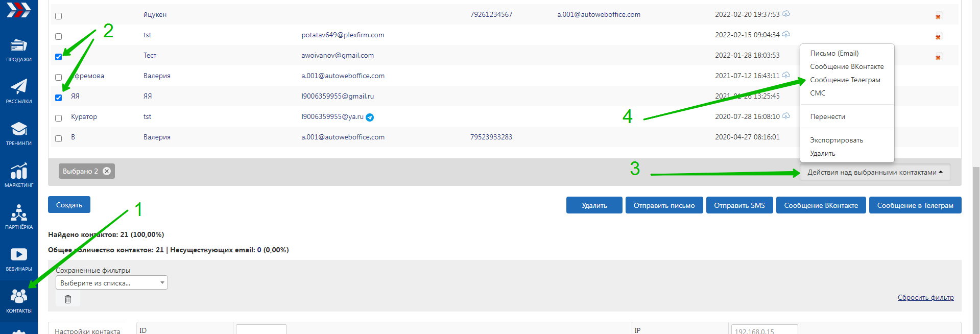Image resolution: width=980 pixels, height=334 pixels.
Task: Open the Вебинары sidebar section
Action: 19,259
